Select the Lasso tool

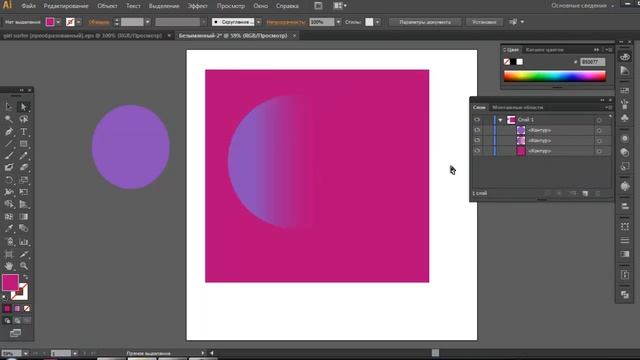[x=23, y=119]
